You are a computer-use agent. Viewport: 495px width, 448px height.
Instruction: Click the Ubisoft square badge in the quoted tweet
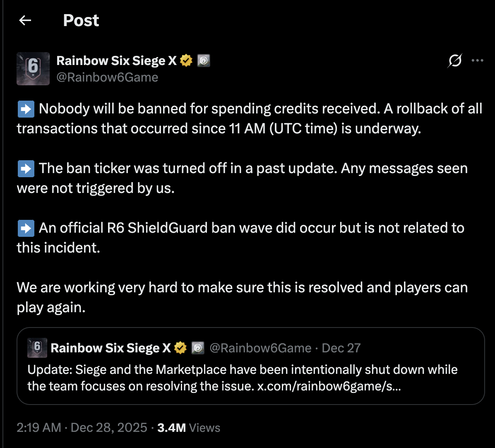pos(198,348)
